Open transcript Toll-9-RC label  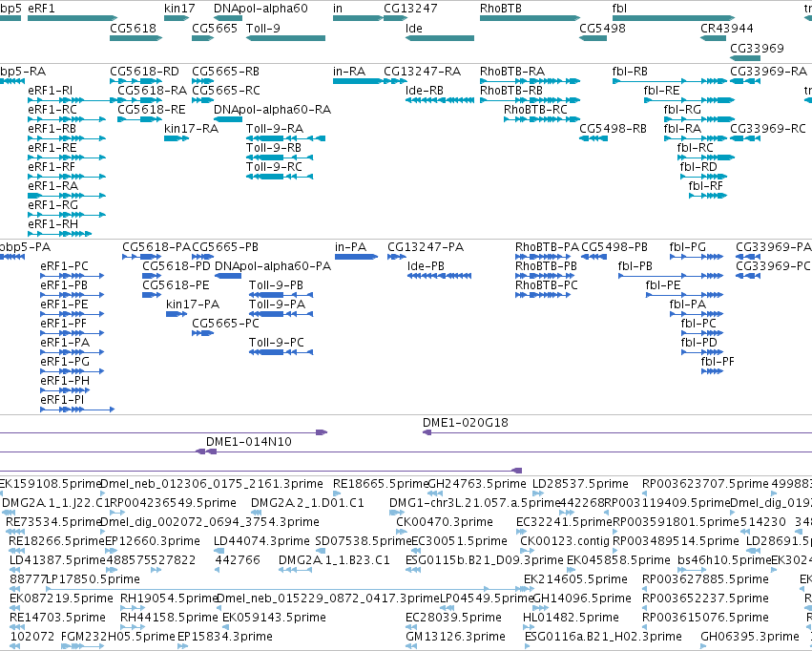[x=274, y=167]
